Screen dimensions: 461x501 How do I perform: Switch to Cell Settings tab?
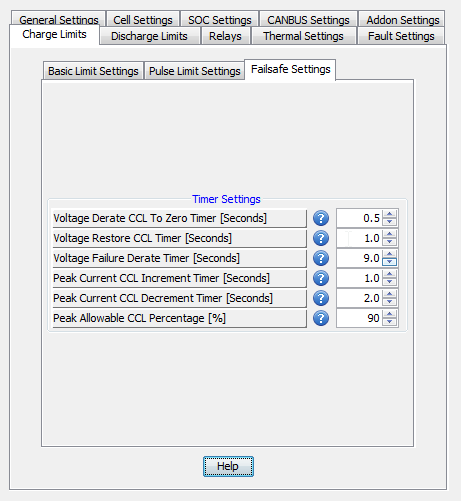(143, 19)
